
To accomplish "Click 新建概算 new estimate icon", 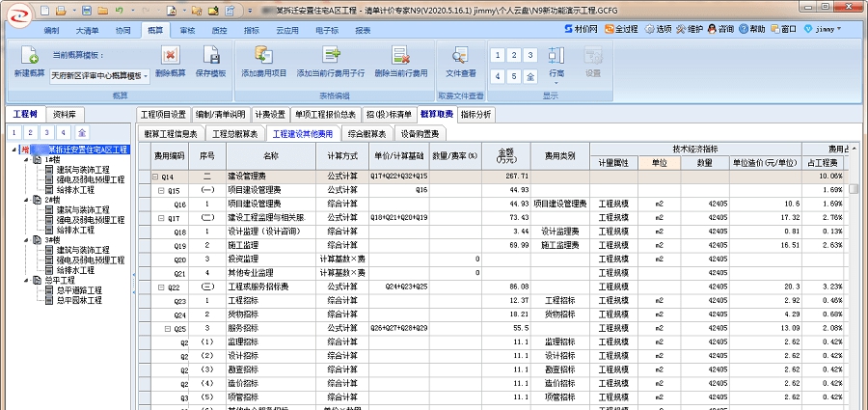I will point(29,62).
